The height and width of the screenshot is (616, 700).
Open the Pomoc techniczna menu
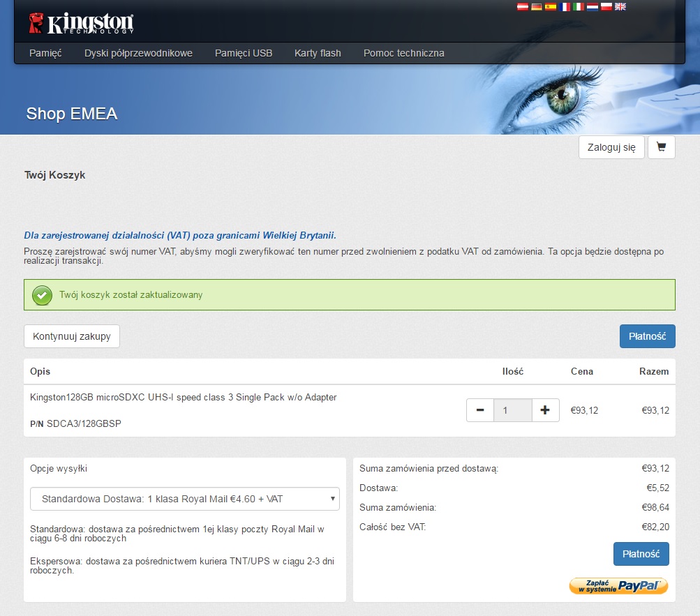pyautogui.click(x=403, y=53)
